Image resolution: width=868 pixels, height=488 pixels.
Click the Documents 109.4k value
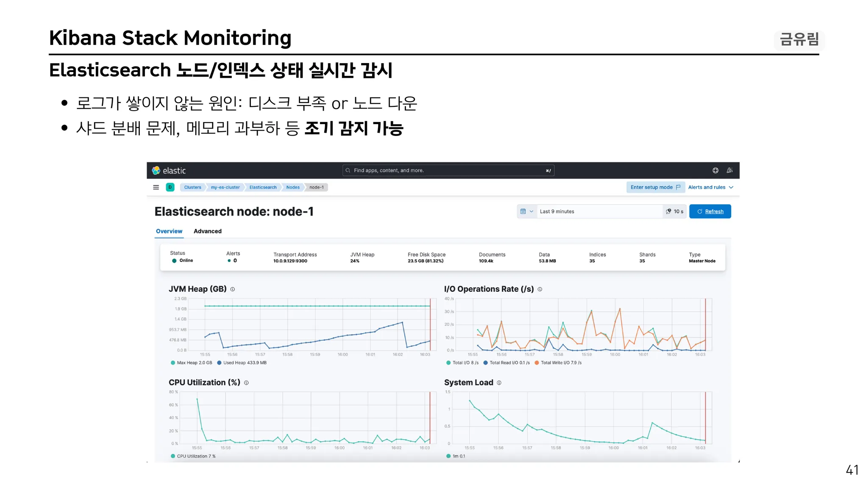point(486,261)
